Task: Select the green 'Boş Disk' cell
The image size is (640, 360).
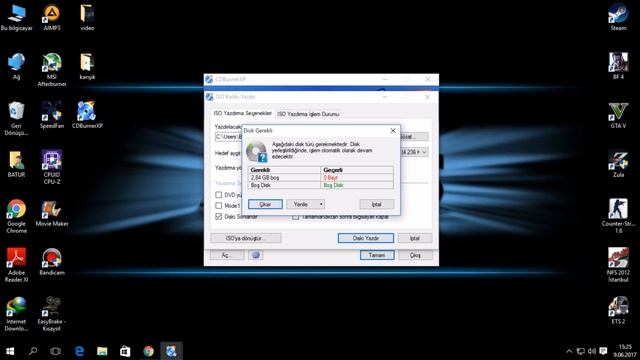Action: pyautogui.click(x=357, y=185)
